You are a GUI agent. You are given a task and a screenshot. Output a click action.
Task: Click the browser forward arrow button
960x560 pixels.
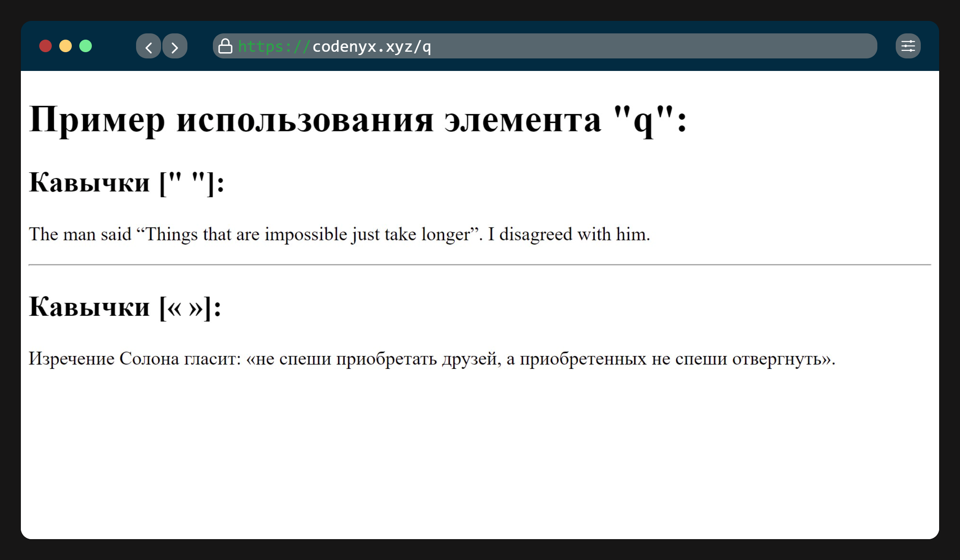coord(174,46)
